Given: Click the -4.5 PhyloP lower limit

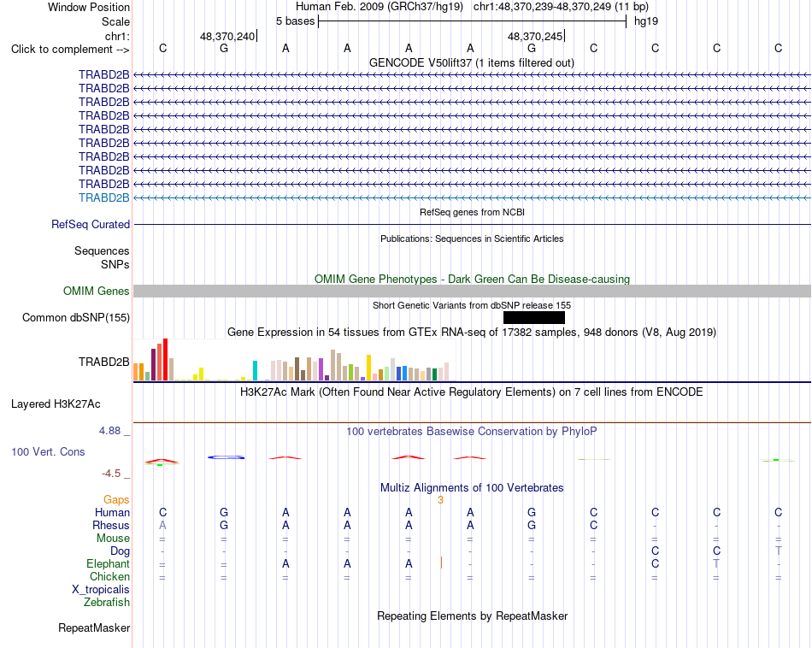Looking at the screenshot, I should pyautogui.click(x=111, y=474).
